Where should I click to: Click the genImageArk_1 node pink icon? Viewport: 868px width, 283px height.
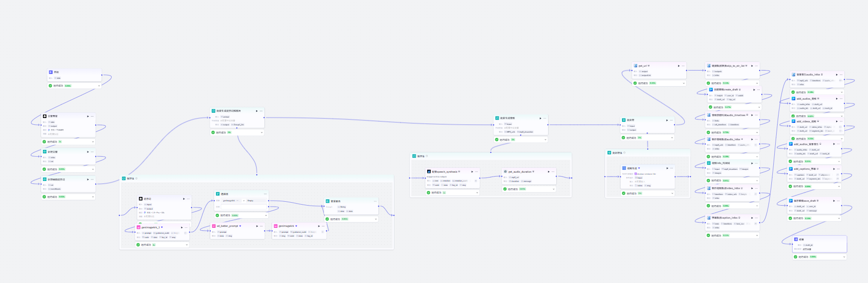tap(139, 227)
